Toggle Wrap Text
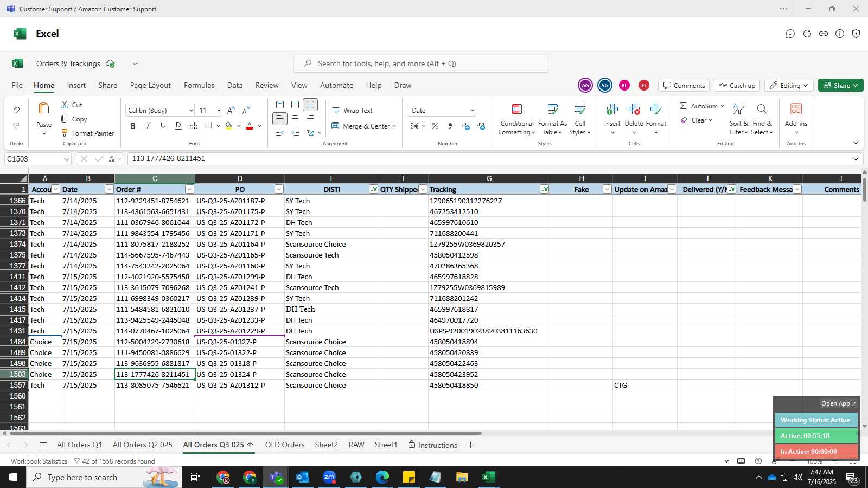Image resolution: width=868 pixels, height=488 pixels. (352, 110)
